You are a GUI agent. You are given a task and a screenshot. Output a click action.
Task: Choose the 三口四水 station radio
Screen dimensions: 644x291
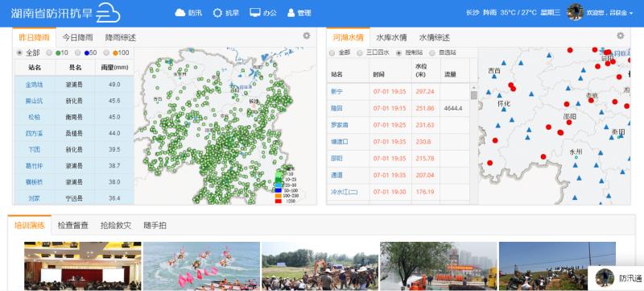click(x=359, y=52)
